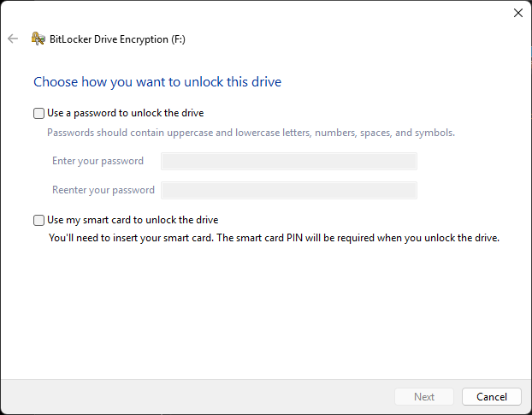Close the BitLocker dialog with the X
This screenshot has height=415, width=532.
517,13
